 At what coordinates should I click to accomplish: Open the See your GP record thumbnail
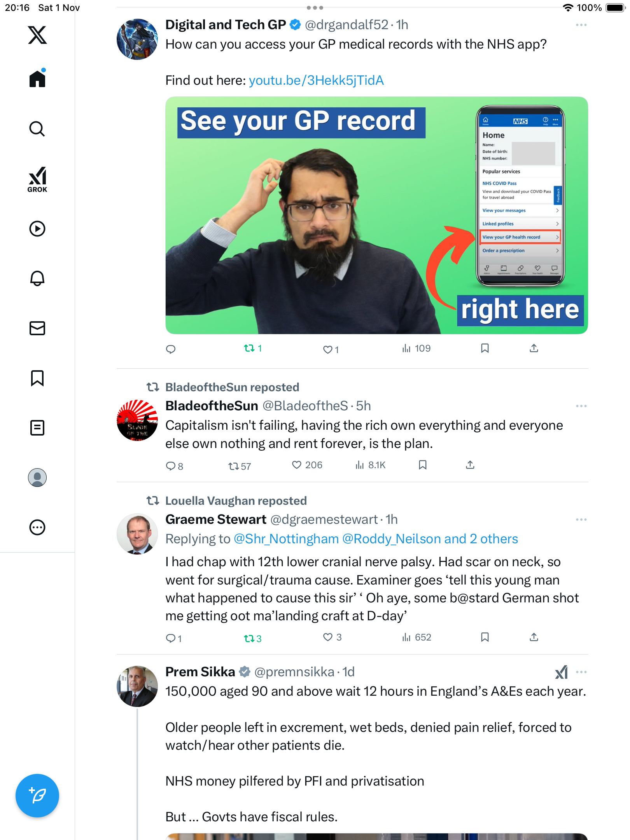click(376, 215)
